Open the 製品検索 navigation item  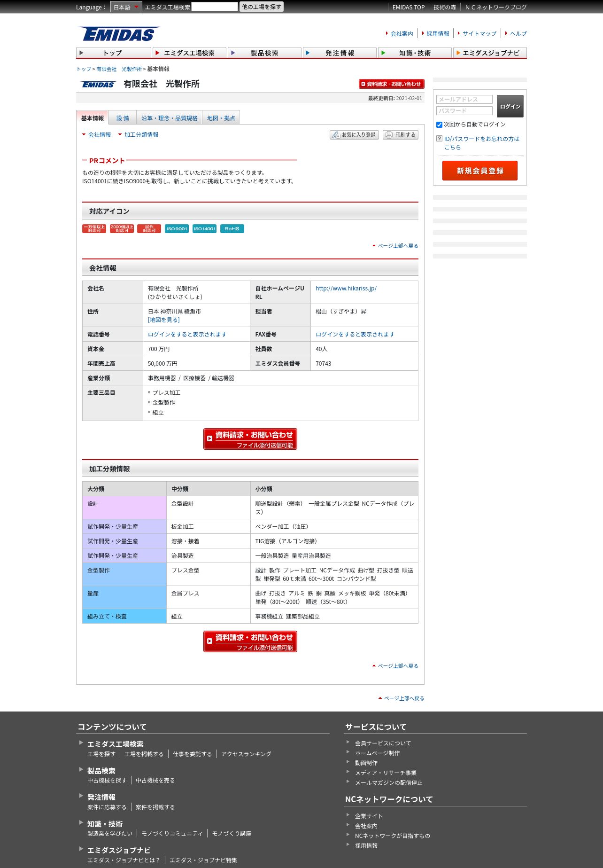click(x=264, y=53)
